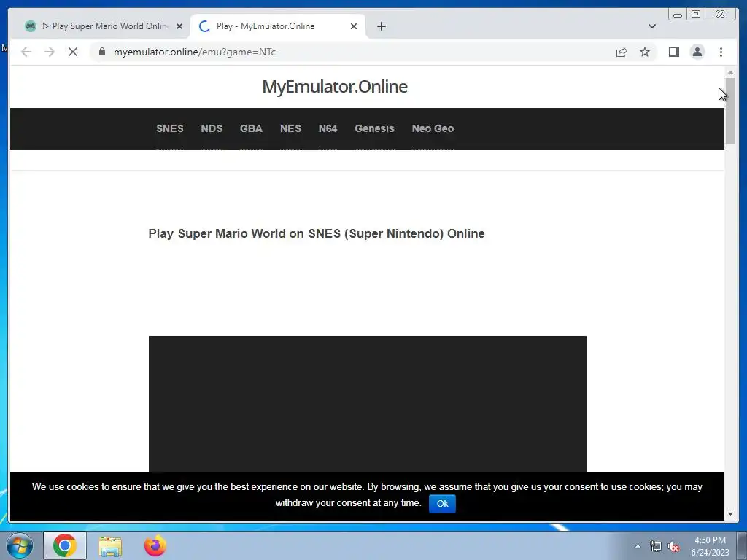Viewport: 747px width, 560px height.
Task: Launch Firefox from the taskbar
Action: click(x=155, y=545)
